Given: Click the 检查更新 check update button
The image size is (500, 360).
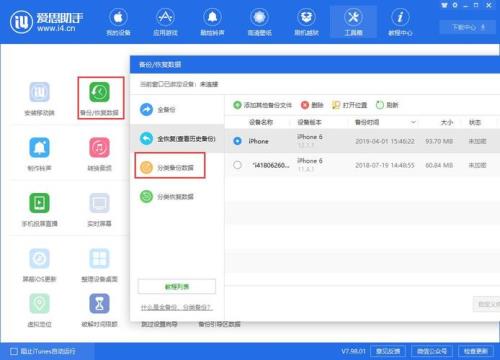Looking at the screenshot, I should (476, 351).
